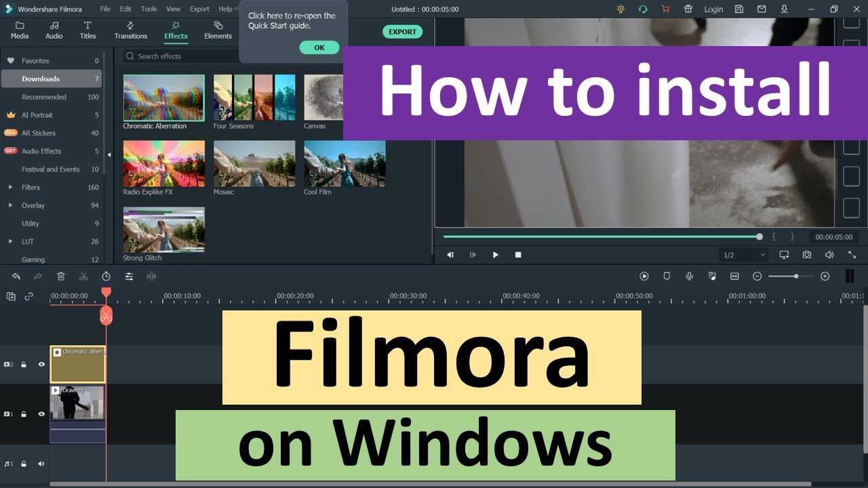Open the View menu

coord(174,9)
